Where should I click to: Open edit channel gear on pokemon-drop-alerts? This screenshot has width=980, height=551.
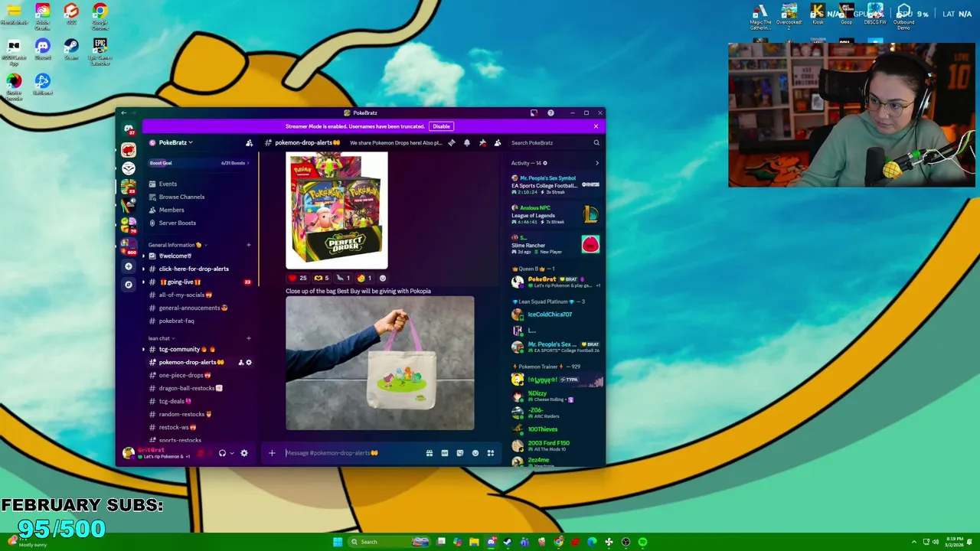(249, 362)
